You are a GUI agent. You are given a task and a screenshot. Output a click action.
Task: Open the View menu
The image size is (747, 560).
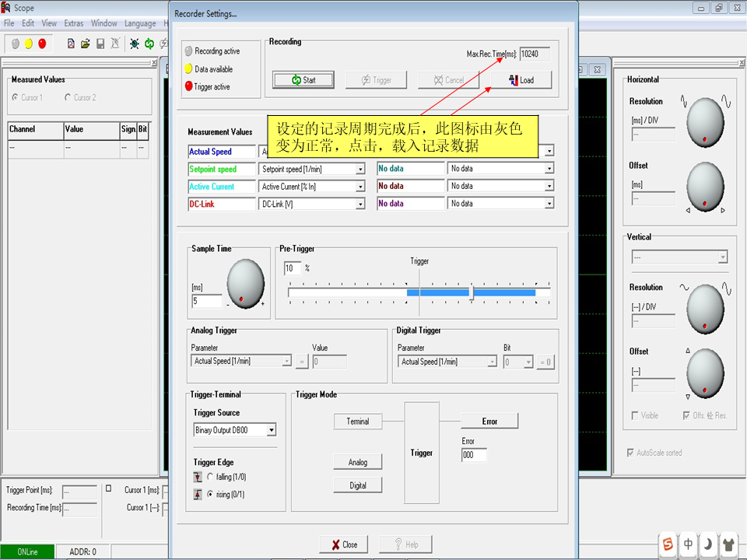[49, 23]
